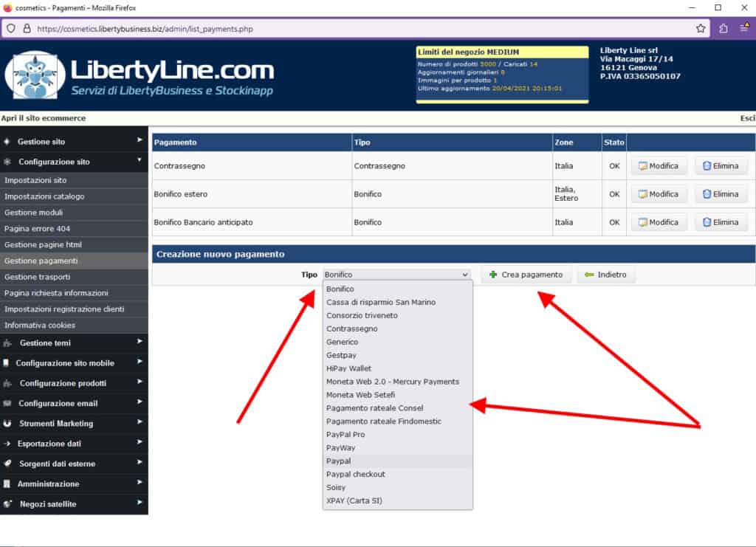Expand the Esportazione dati submenu arrow
The image size is (756, 547).
tap(140, 442)
